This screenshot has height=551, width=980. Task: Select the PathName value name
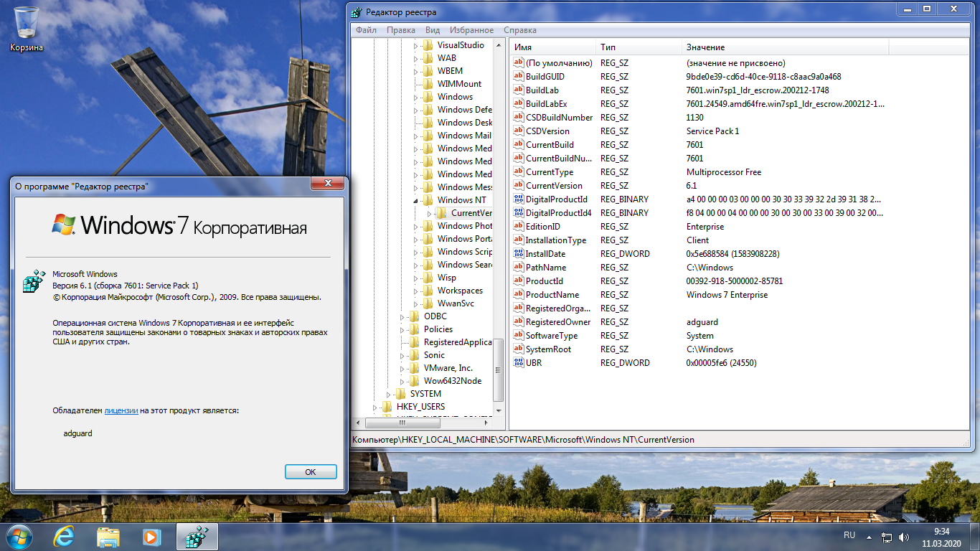coord(546,268)
